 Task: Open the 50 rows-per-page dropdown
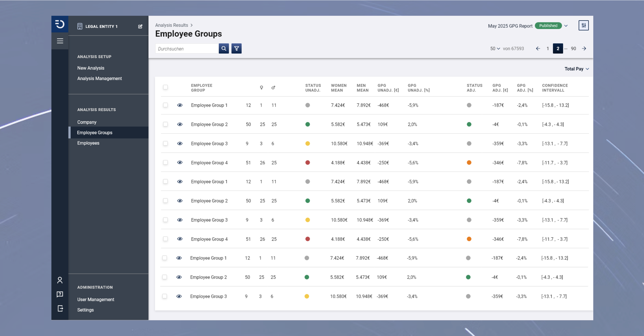(x=495, y=48)
